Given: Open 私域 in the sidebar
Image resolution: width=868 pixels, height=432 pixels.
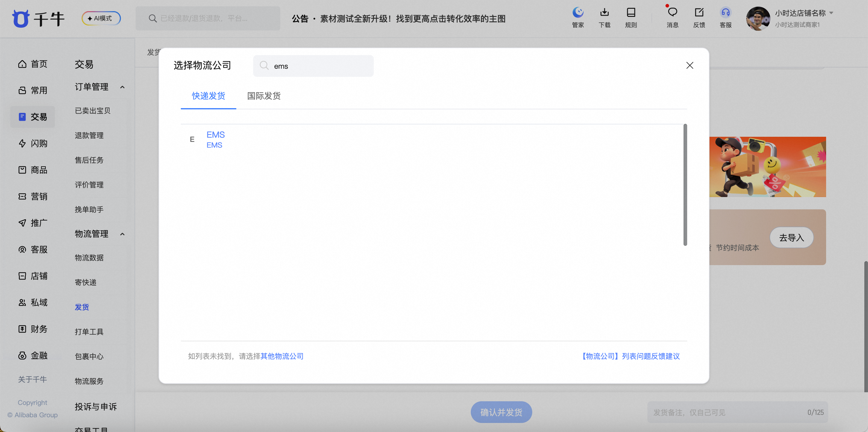Looking at the screenshot, I should [x=33, y=302].
